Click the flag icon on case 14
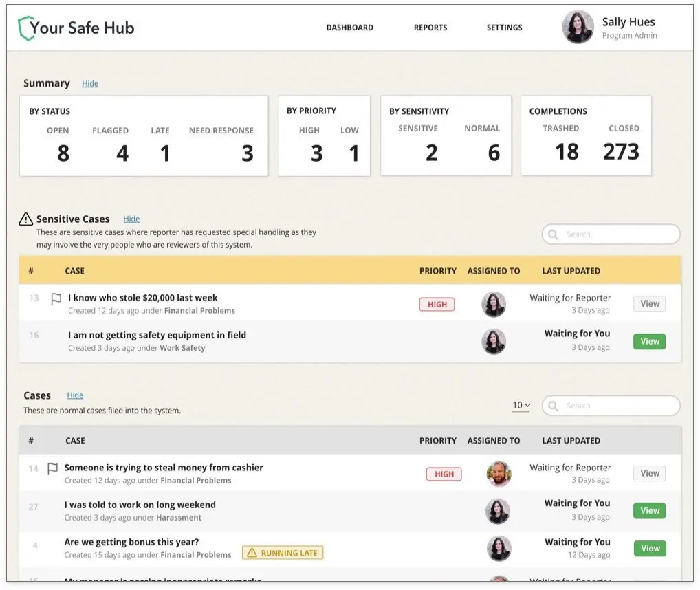 point(52,469)
